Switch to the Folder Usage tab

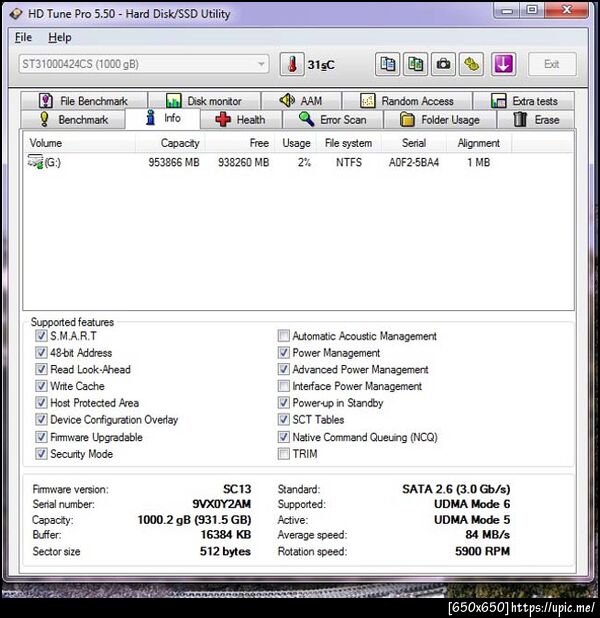[440, 119]
